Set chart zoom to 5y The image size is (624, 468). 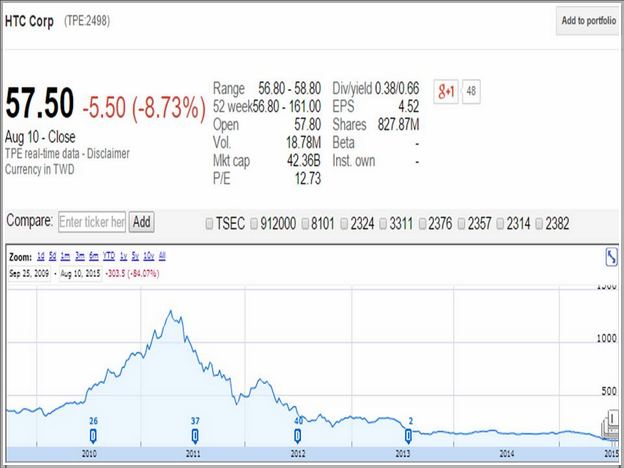(x=135, y=256)
